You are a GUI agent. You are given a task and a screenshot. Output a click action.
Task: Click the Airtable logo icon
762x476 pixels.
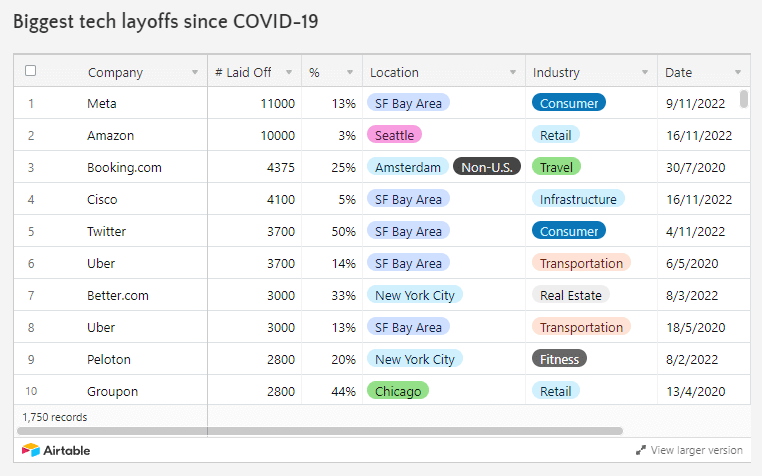tap(31, 450)
